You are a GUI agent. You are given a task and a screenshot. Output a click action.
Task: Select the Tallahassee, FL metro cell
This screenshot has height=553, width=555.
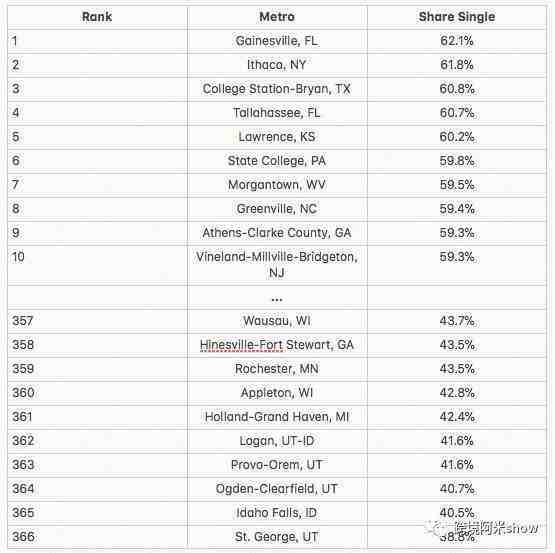277,113
